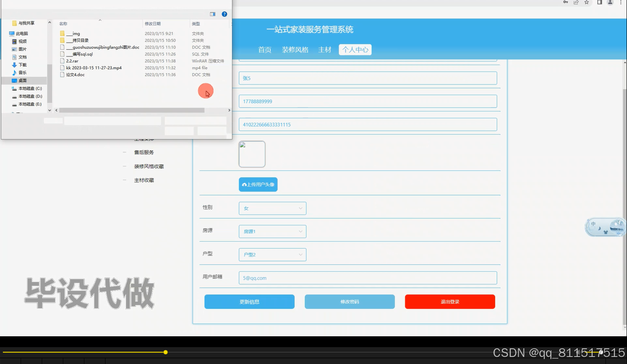Open the 性别 dropdown showing 女
This screenshot has width=627, height=364.
tap(272, 208)
